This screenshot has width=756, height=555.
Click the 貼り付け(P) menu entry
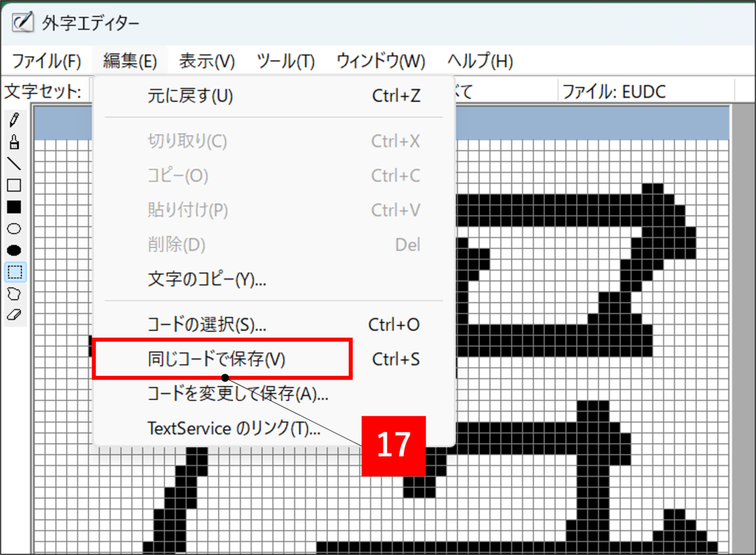274,210
